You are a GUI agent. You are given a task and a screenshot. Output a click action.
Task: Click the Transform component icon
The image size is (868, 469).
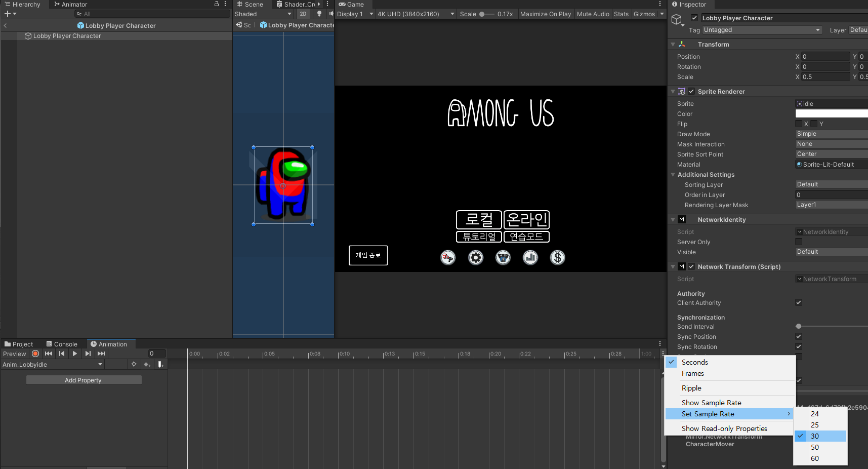(x=682, y=45)
